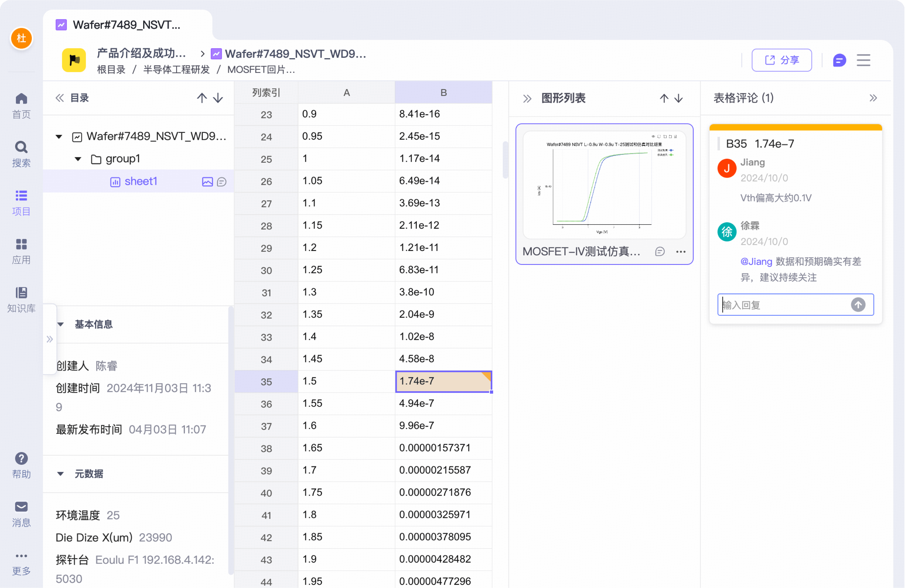Collapse the 元数据 section
The height and width of the screenshot is (588, 905).
(x=61, y=474)
